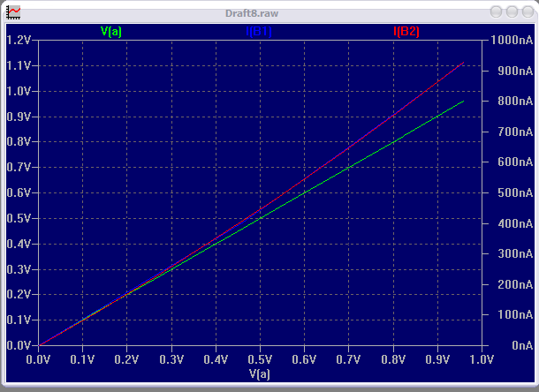
Task: Click the 1000nA right axis label
Action: (511, 41)
